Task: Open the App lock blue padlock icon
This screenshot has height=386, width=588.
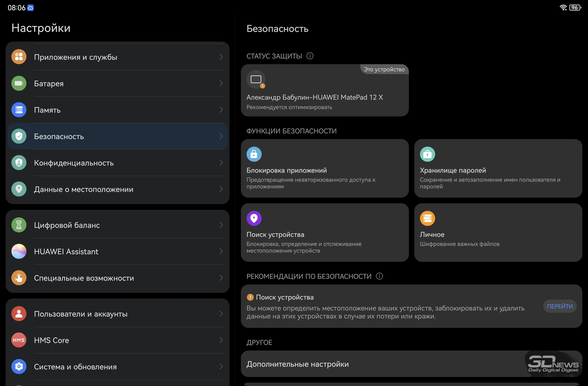Action: point(254,154)
